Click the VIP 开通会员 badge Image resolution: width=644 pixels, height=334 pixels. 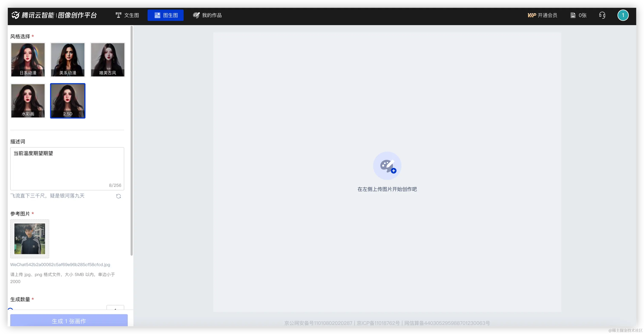(542, 15)
